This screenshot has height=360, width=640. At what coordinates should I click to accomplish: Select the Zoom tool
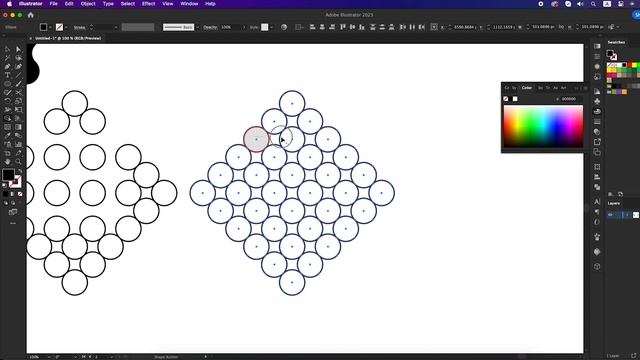[x=18, y=162]
